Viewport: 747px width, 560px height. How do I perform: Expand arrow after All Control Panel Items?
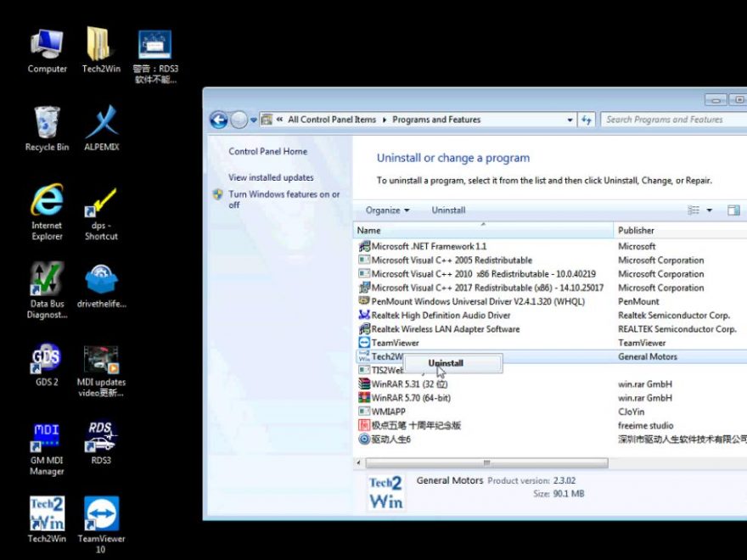pyautogui.click(x=384, y=120)
